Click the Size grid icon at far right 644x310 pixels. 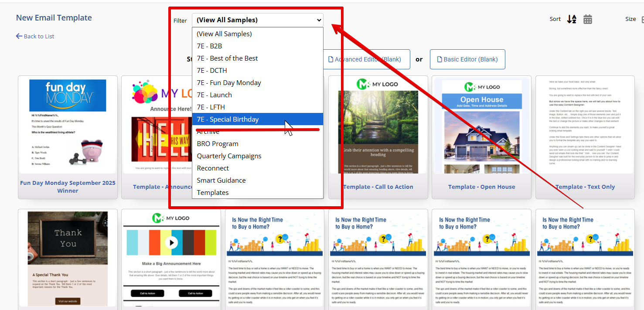pos(642,19)
